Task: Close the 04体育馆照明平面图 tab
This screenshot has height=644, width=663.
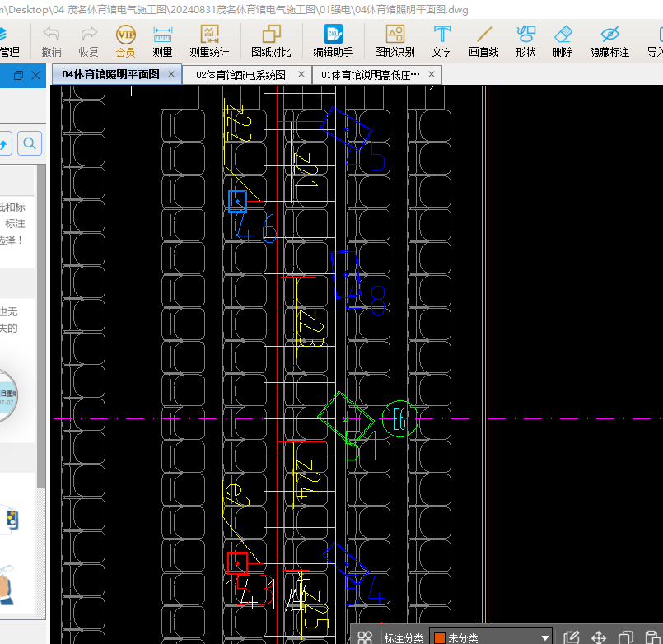Action: tap(171, 74)
